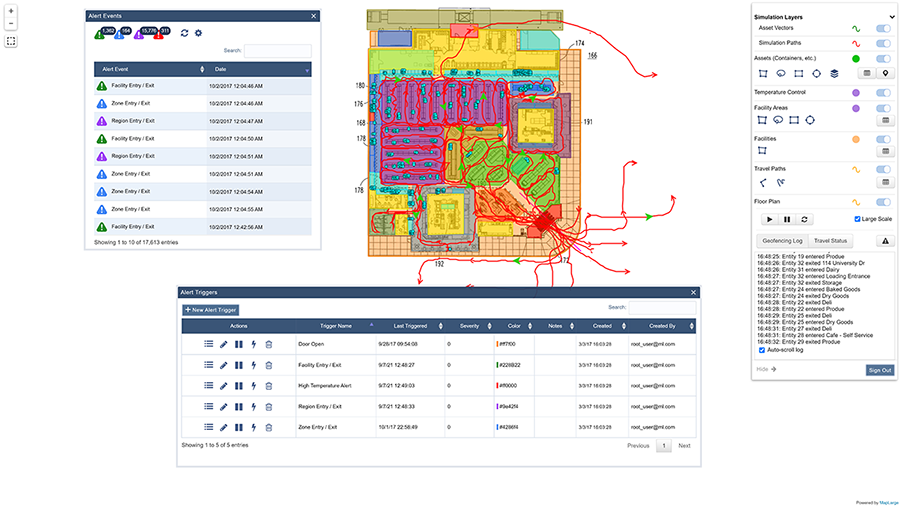Click the Sign Out button

(879, 370)
